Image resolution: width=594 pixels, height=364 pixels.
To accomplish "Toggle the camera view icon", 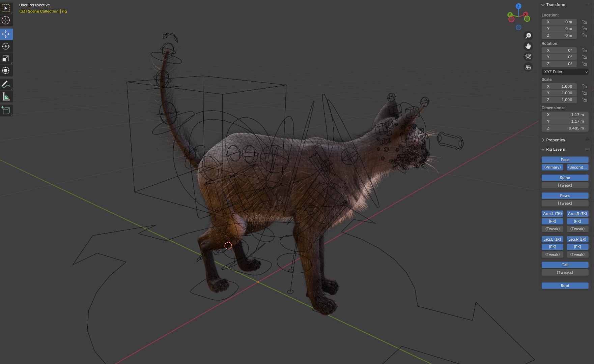I will 528,57.
